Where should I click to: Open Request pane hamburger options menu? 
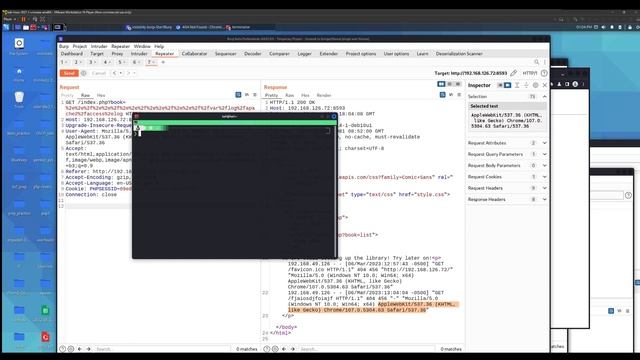pos(255,95)
